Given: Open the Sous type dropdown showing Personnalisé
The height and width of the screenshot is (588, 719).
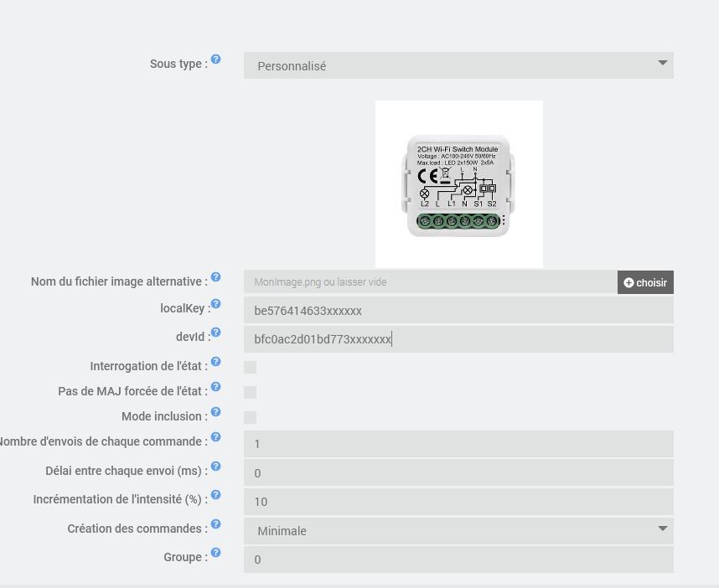Looking at the screenshot, I should [458, 65].
